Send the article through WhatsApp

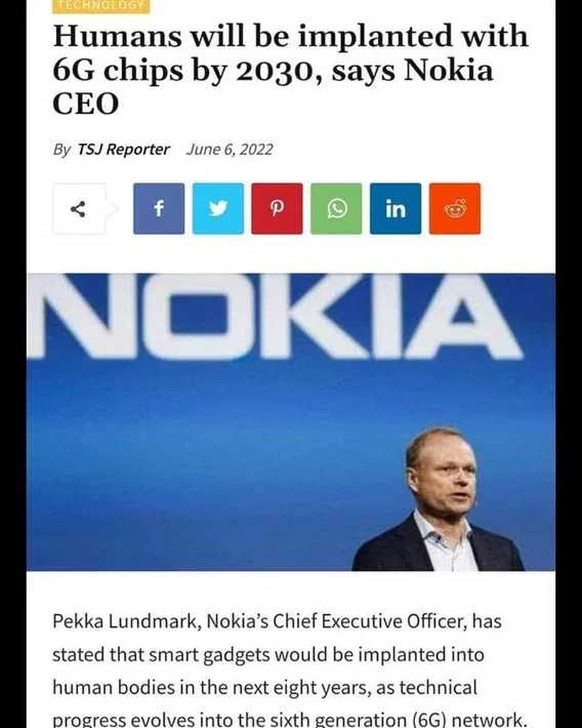pos(336,208)
